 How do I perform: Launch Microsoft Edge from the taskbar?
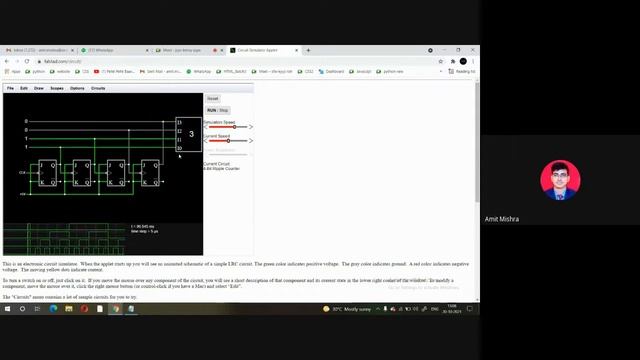point(53,309)
